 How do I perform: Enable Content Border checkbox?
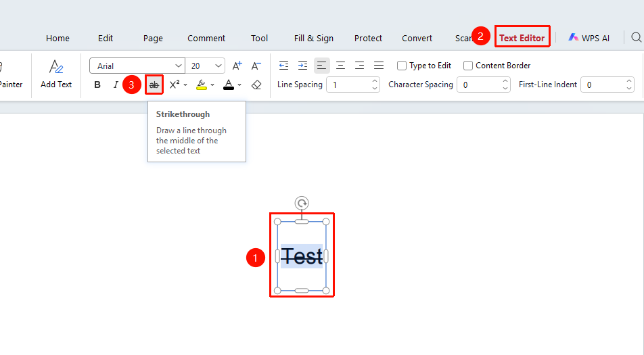(x=468, y=66)
